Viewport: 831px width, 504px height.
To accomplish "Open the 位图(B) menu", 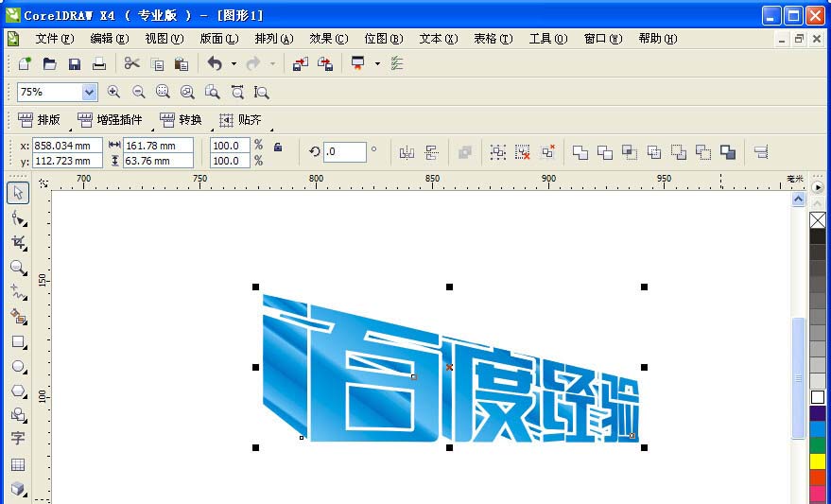I will (x=384, y=39).
